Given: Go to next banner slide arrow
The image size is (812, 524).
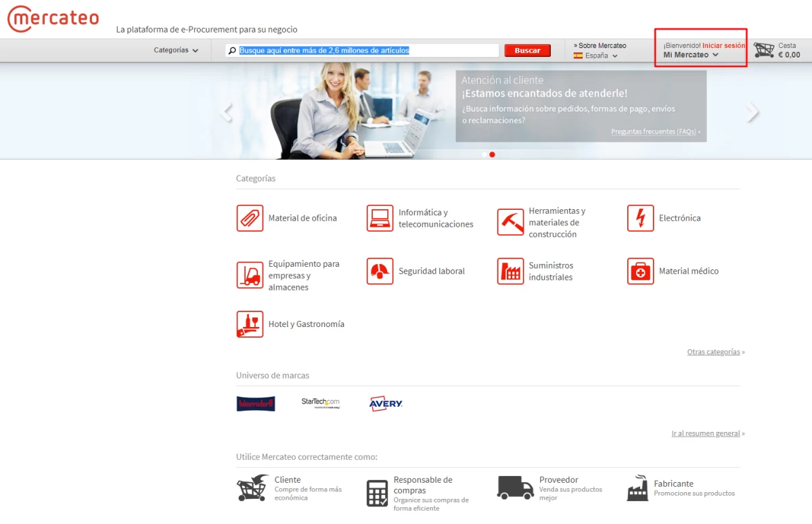Looking at the screenshot, I should [x=752, y=112].
